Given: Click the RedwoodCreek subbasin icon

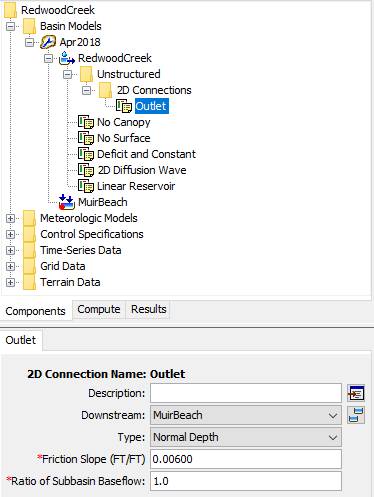Looking at the screenshot, I should (67, 58).
